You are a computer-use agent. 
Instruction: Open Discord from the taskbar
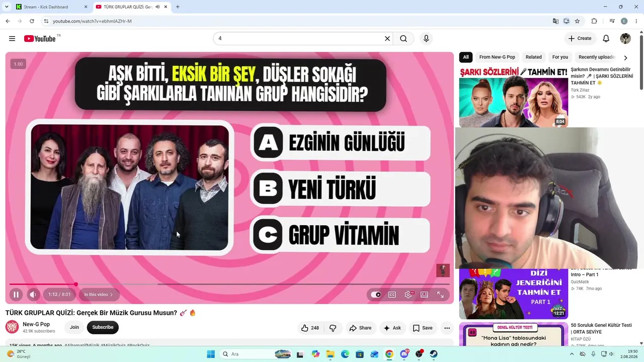[x=404, y=354]
